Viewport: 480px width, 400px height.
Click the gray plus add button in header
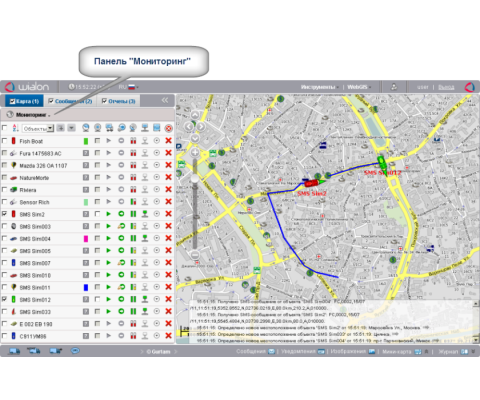pyautogui.click(x=60, y=128)
